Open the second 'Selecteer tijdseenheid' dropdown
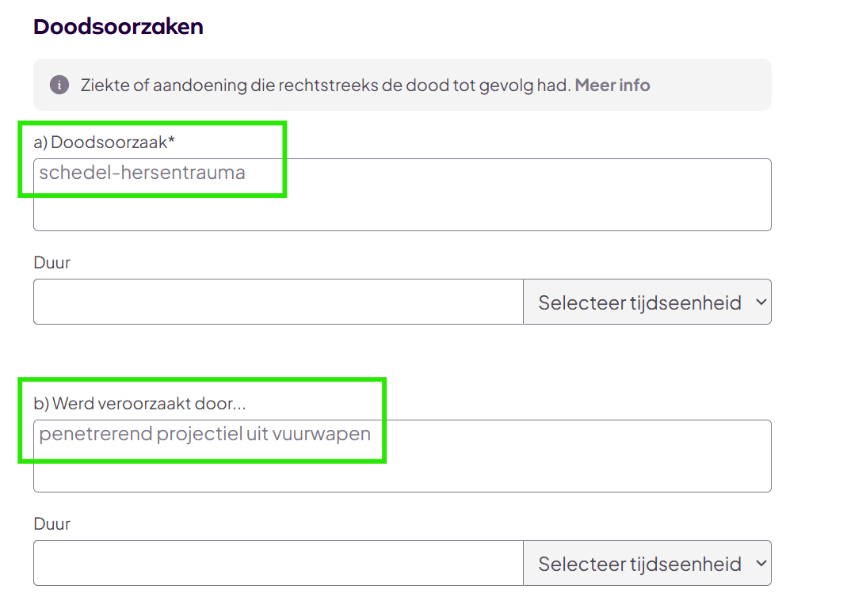Viewport: 847px width, 616px height. tap(647, 563)
